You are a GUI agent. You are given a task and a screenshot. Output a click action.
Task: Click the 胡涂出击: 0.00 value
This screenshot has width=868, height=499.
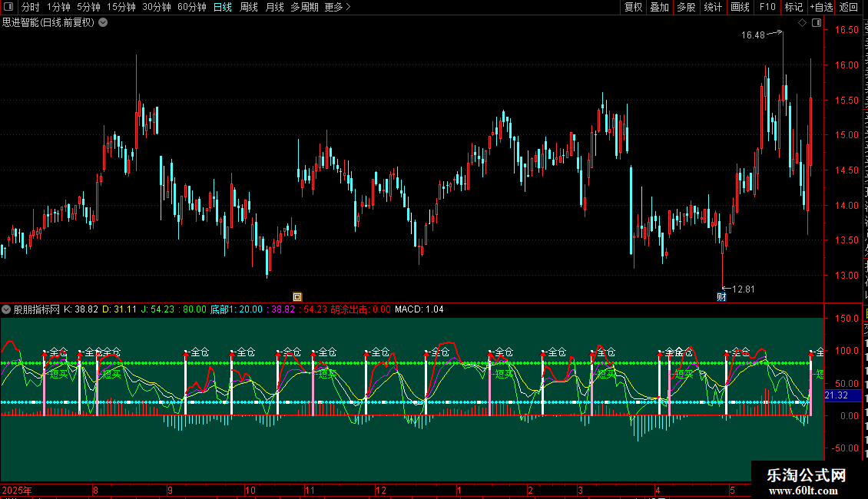coord(360,309)
